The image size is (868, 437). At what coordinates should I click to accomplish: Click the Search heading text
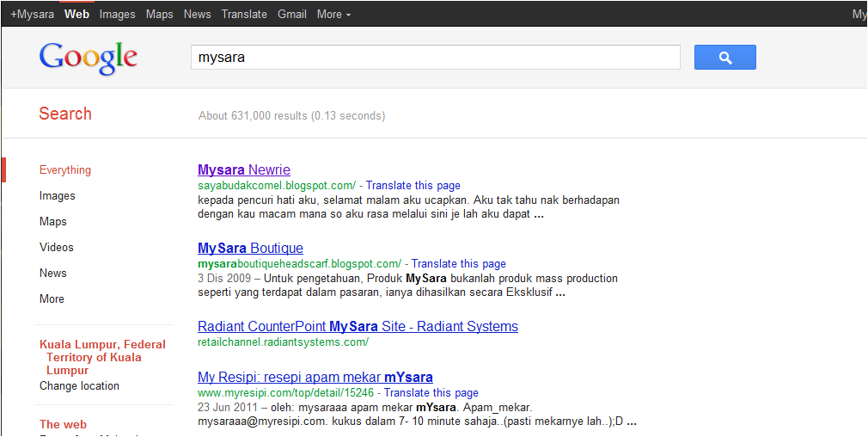(x=65, y=114)
